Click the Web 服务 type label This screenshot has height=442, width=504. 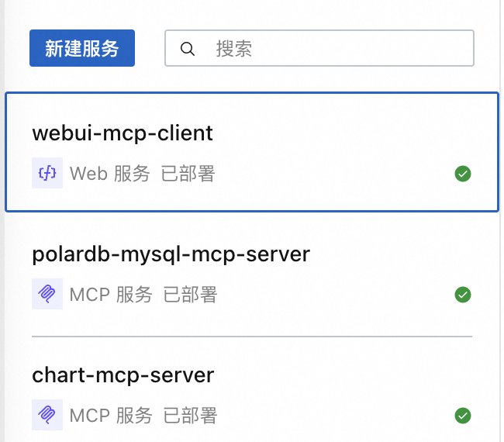pyautogui.click(x=110, y=174)
